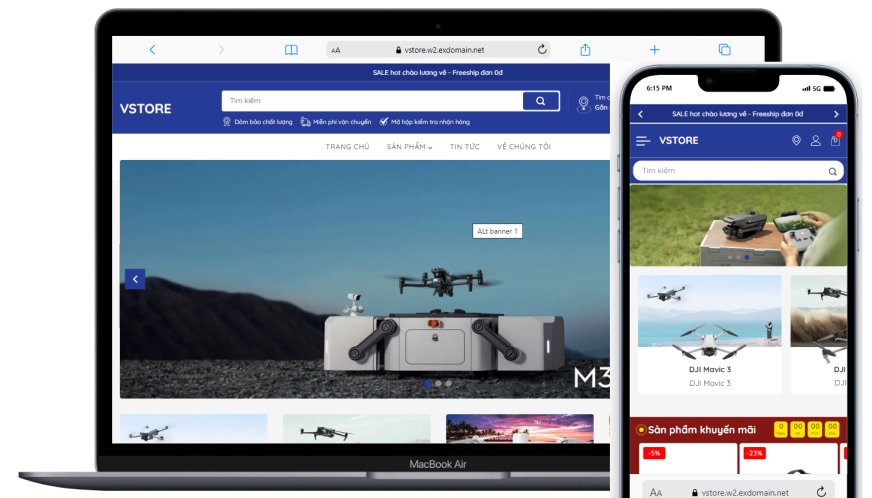The width and height of the screenshot is (872, 498).
Task: Click the previous slide arrow on desktop banner
Action: coord(135,279)
